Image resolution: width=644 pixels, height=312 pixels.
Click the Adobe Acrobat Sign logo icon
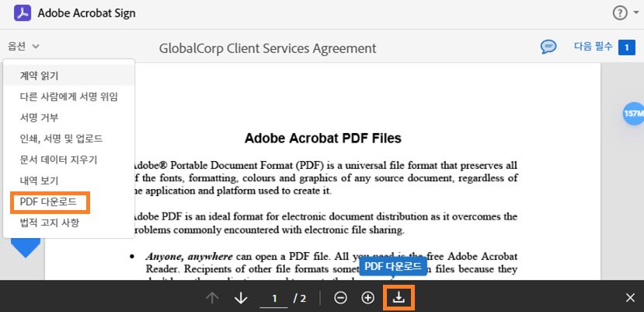pyautogui.click(x=23, y=13)
